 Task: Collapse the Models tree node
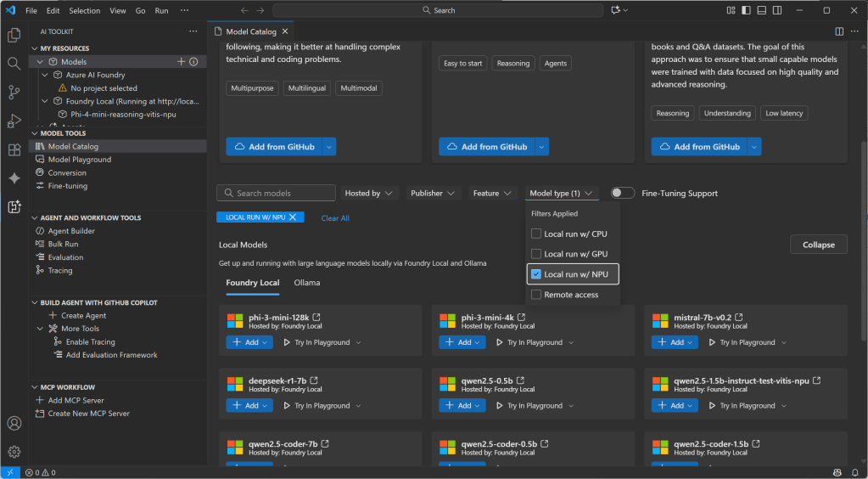pyautogui.click(x=41, y=62)
